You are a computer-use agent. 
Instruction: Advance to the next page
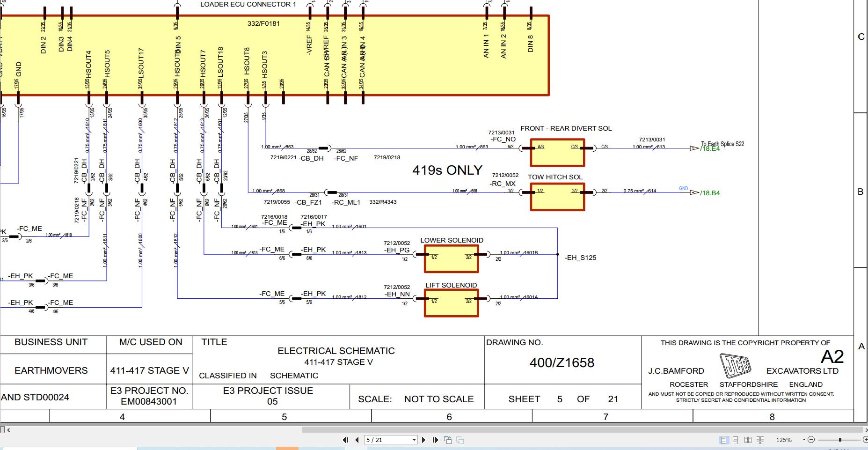(x=424, y=440)
